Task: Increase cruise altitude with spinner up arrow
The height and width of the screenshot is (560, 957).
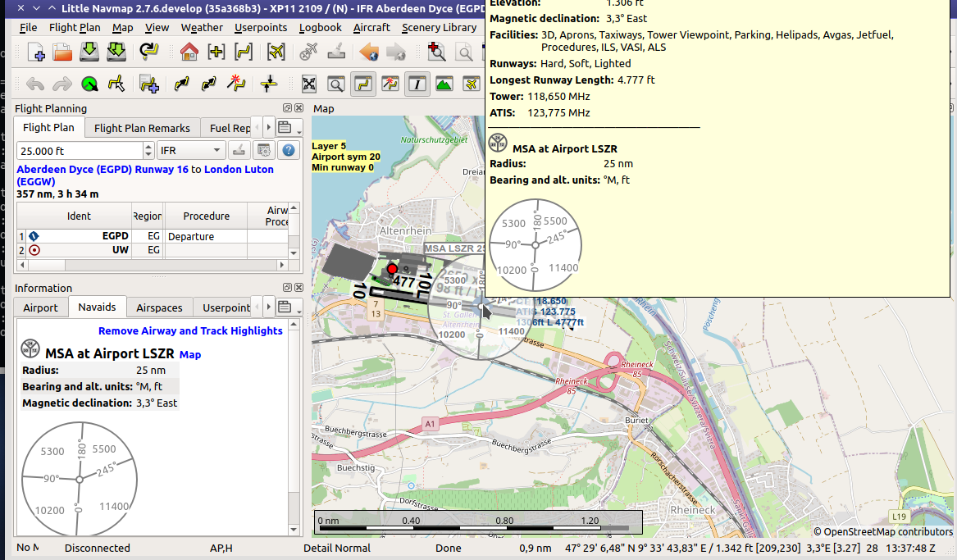Action: [x=148, y=146]
